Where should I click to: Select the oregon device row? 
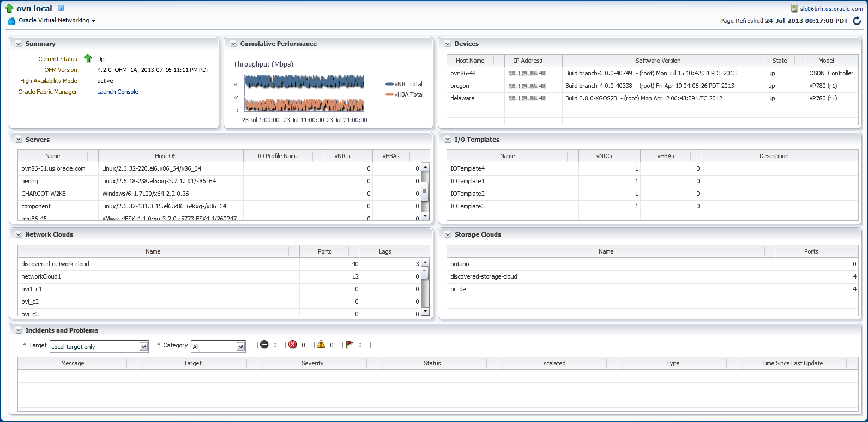653,86
